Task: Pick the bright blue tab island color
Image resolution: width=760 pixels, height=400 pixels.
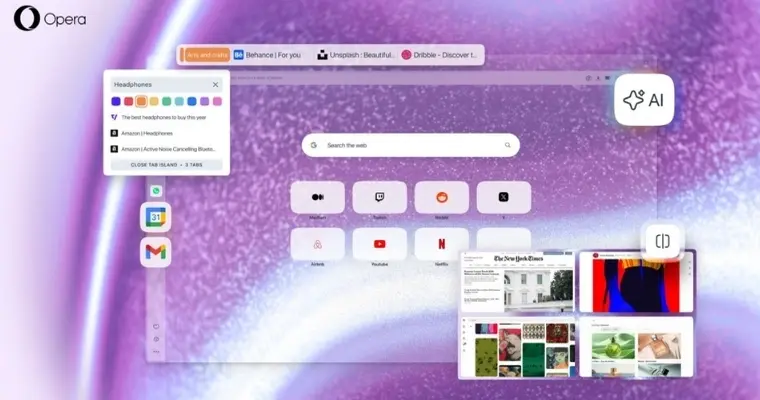Action: 192,101
